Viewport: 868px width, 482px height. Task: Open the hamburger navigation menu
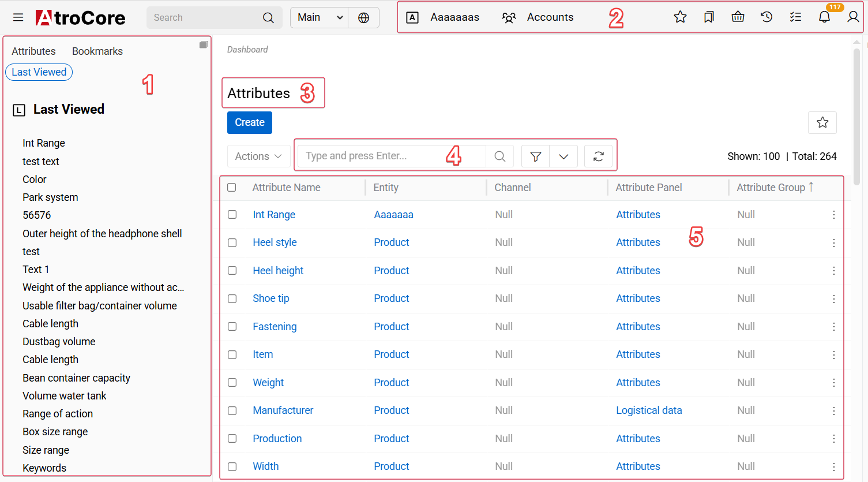click(18, 17)
